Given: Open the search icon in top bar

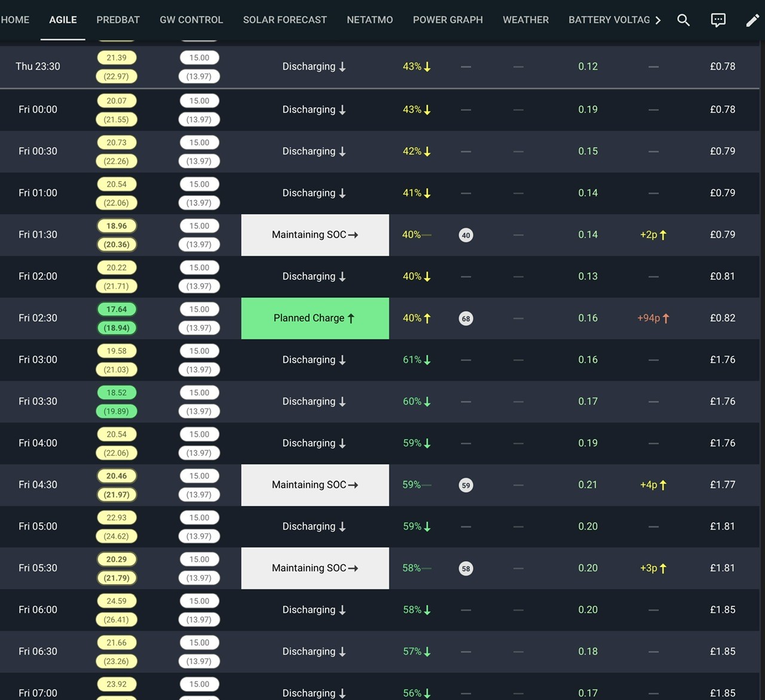Looking at the screenshot, I should pyautogui.click(x=683, y=20).
